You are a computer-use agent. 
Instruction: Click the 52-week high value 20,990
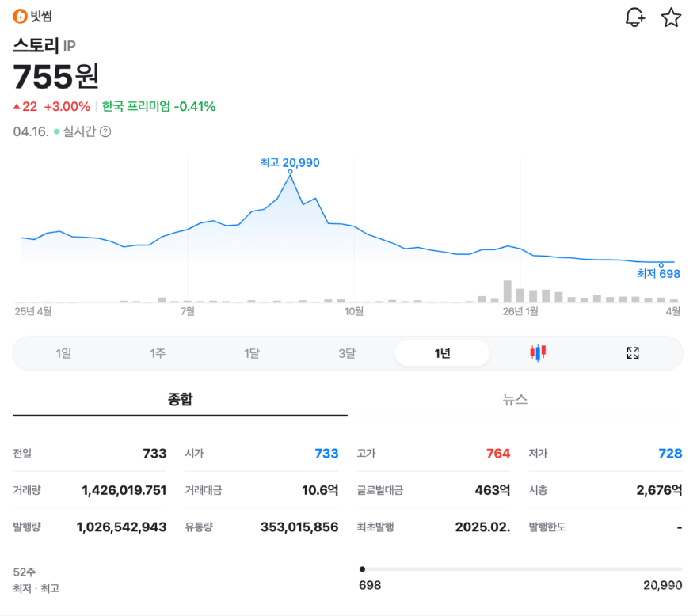point(663,585)
